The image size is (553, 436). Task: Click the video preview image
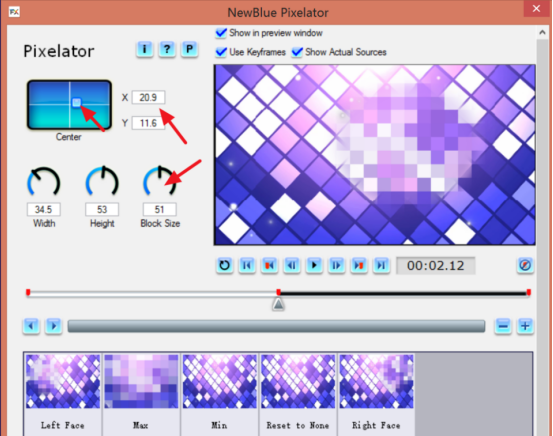pyautogui.click(x=375, y=155)
